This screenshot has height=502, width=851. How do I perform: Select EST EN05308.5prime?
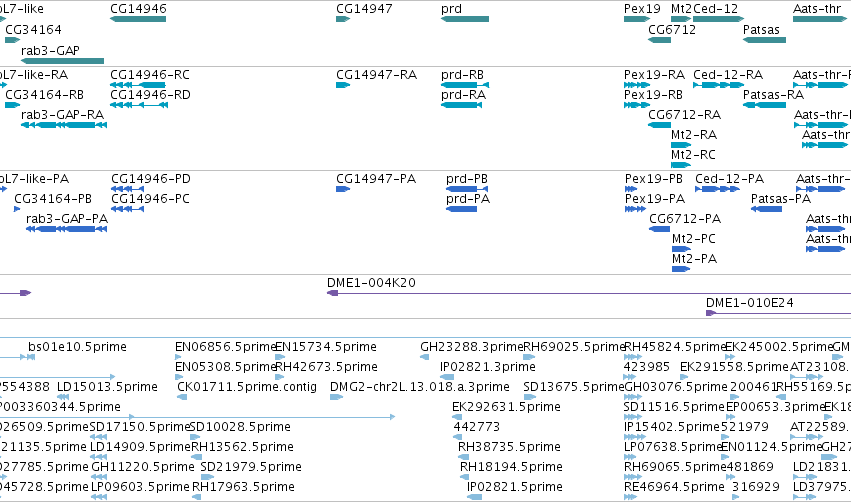click(179, 377)
